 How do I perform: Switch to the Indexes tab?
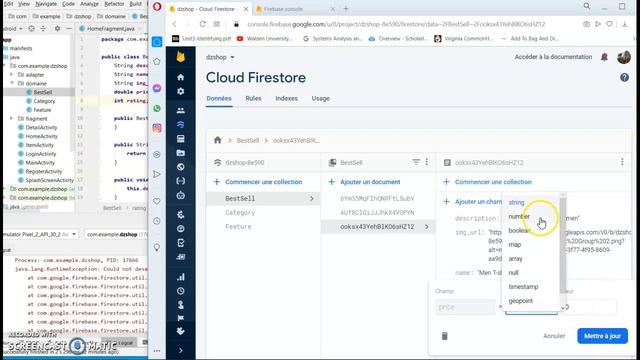tap(286, 98)
